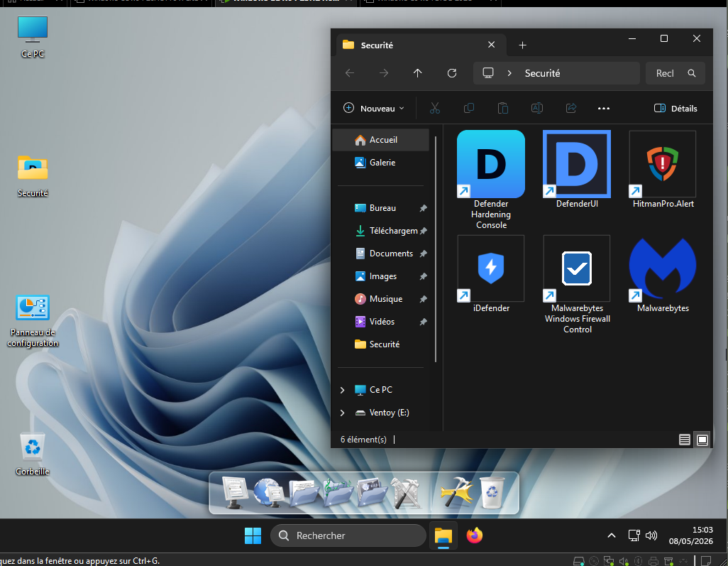The width and height of the screenshot is (728, 566).
Task: Click the recycle bin icon in dock
Action: (x=491, y=493)
